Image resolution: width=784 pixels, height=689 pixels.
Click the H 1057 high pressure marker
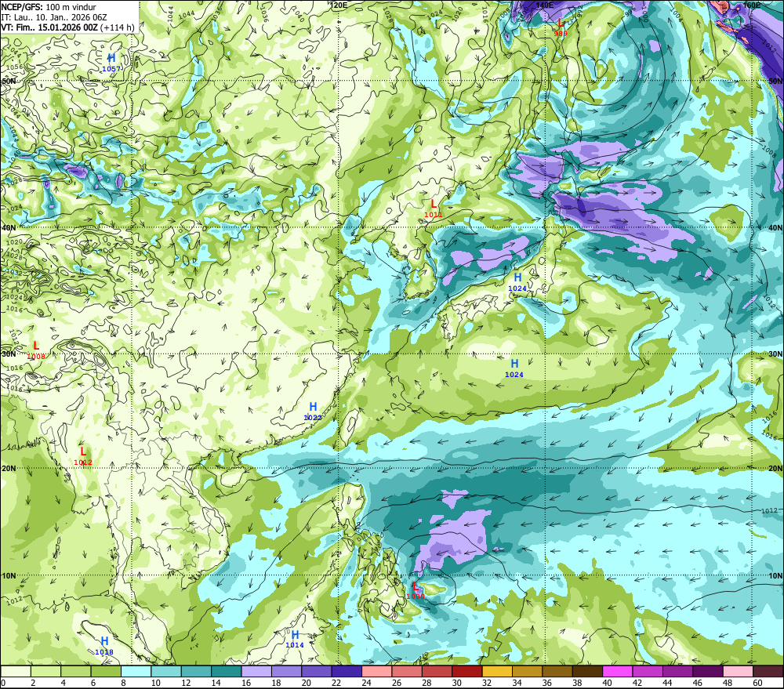(111, 63)
